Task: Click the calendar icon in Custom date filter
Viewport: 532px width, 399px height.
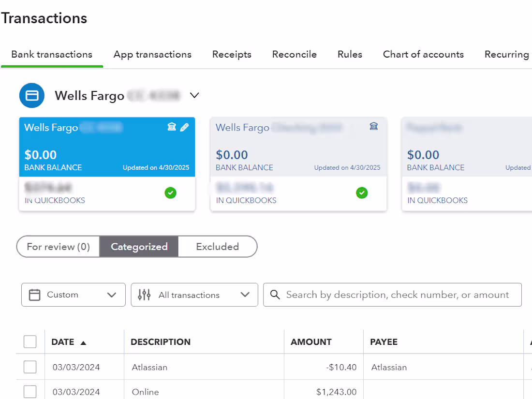Action: [35, 295]
